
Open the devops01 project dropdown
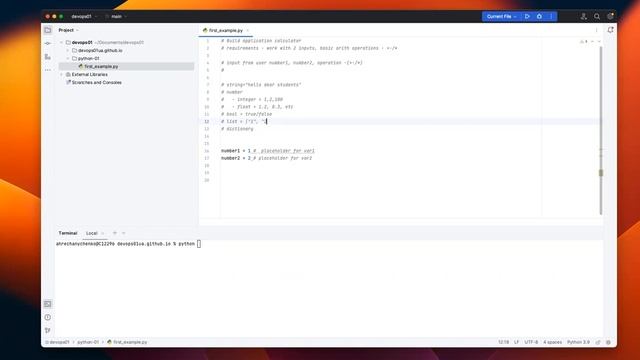point(84,16)
